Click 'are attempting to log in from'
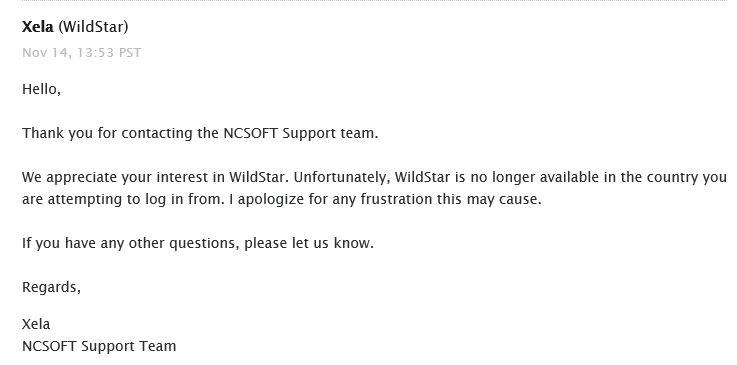The image size is (737, 365). tap(123, 199)
